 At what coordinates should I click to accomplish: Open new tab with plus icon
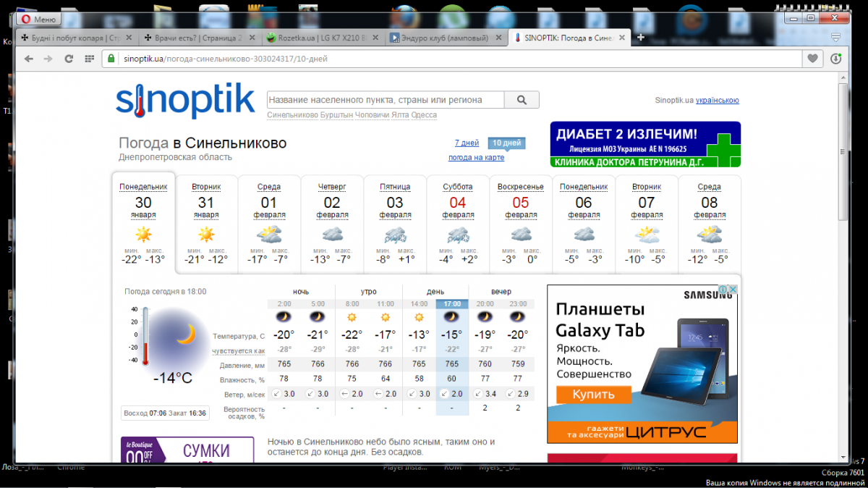tap(639, 38)
